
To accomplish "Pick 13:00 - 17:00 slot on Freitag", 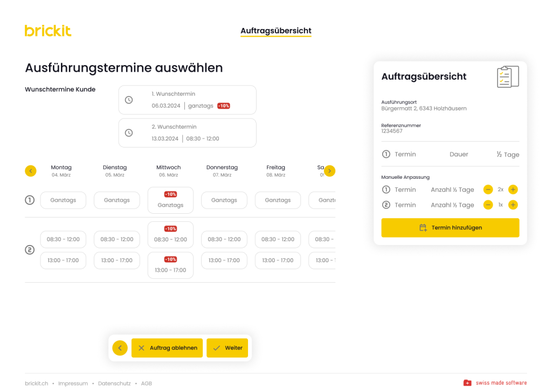I will 278,261.
